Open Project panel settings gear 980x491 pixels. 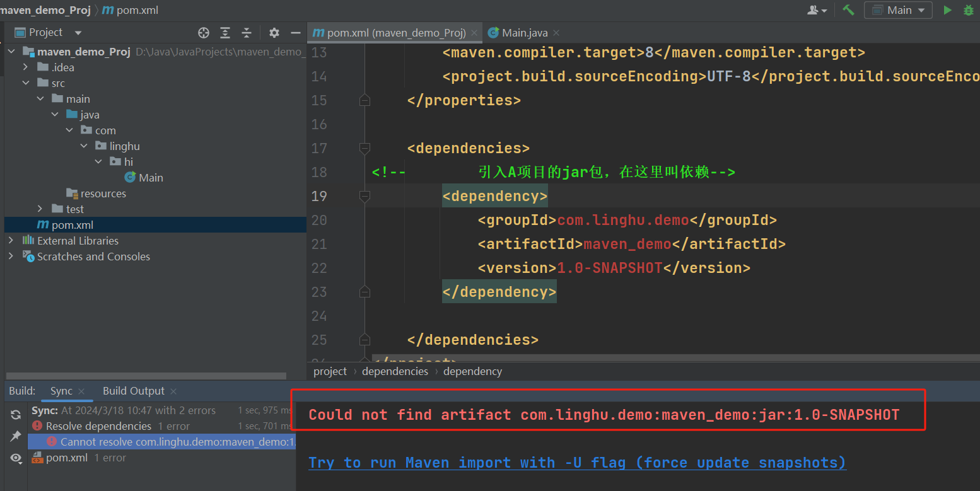(274, 33)
